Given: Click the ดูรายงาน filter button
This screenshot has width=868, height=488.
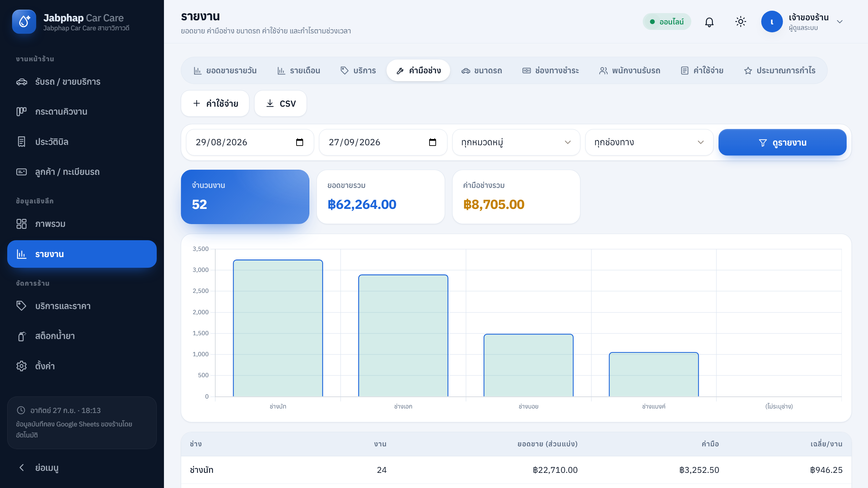Looking at the screenshot, I should [x=782, y=142].
